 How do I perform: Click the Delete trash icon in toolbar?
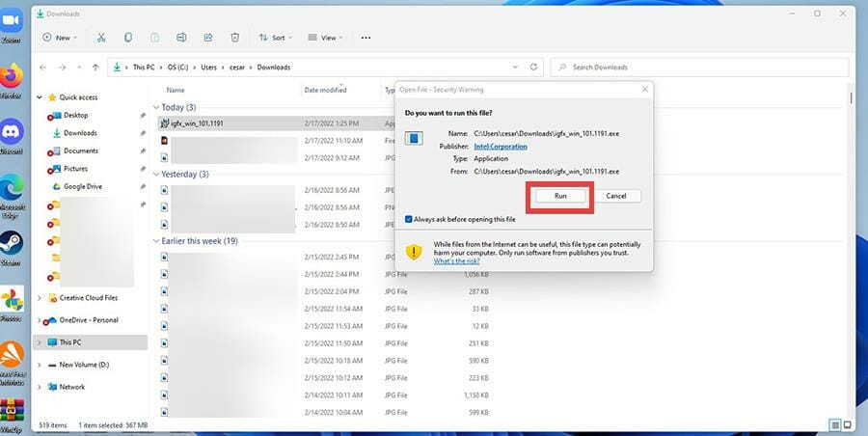(234, 38)
